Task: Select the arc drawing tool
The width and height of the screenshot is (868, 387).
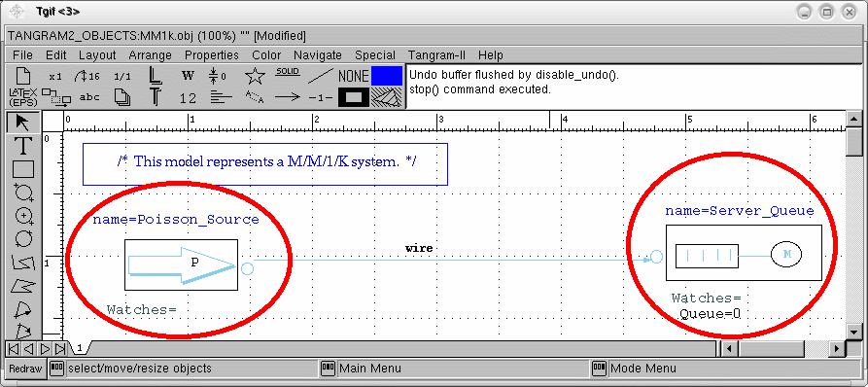Action: coord(22,309)
